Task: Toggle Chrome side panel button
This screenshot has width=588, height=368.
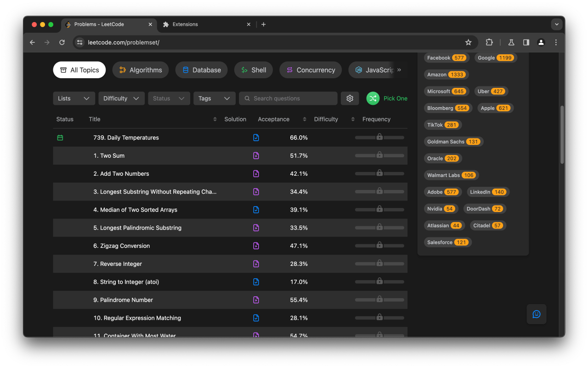Action: click(526, 42)
